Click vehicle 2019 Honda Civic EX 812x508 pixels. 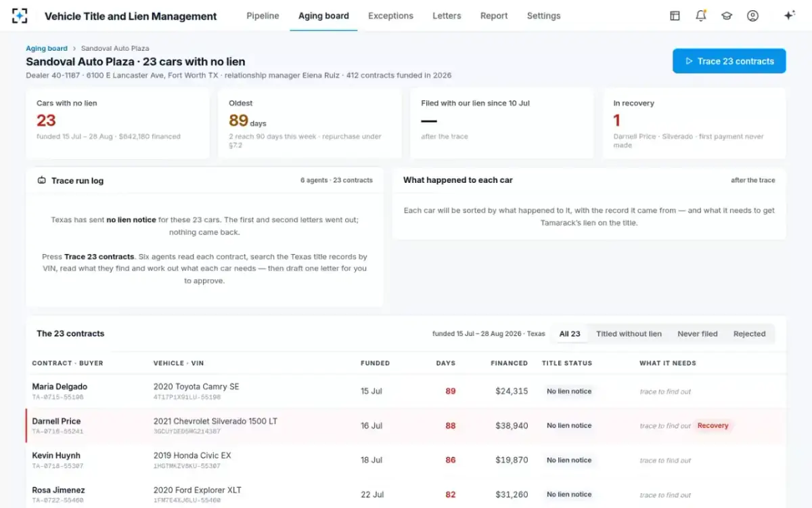[x=192, y=456]
